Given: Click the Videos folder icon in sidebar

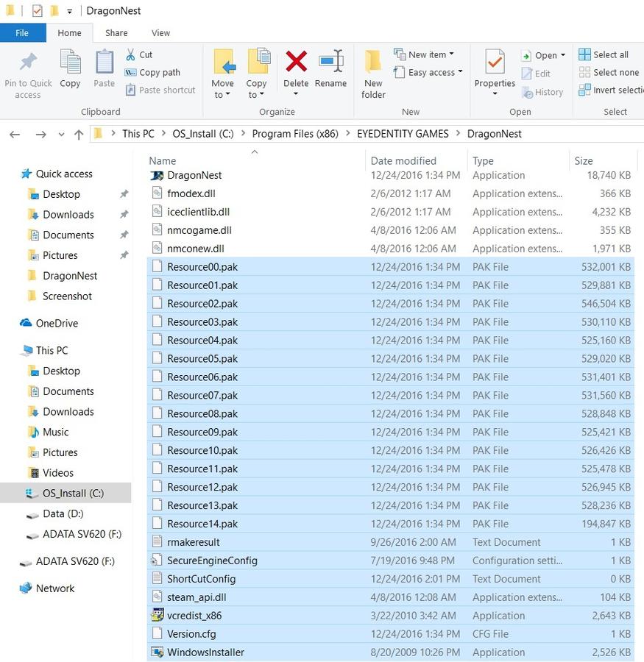Looking at the screenshot, I should tap(33, 473).
